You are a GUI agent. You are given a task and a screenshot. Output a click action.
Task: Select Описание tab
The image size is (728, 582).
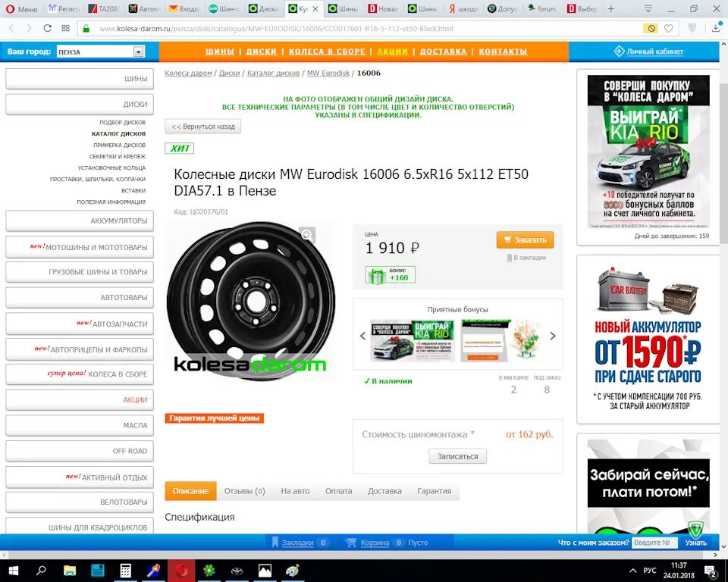tap(191, 491)
